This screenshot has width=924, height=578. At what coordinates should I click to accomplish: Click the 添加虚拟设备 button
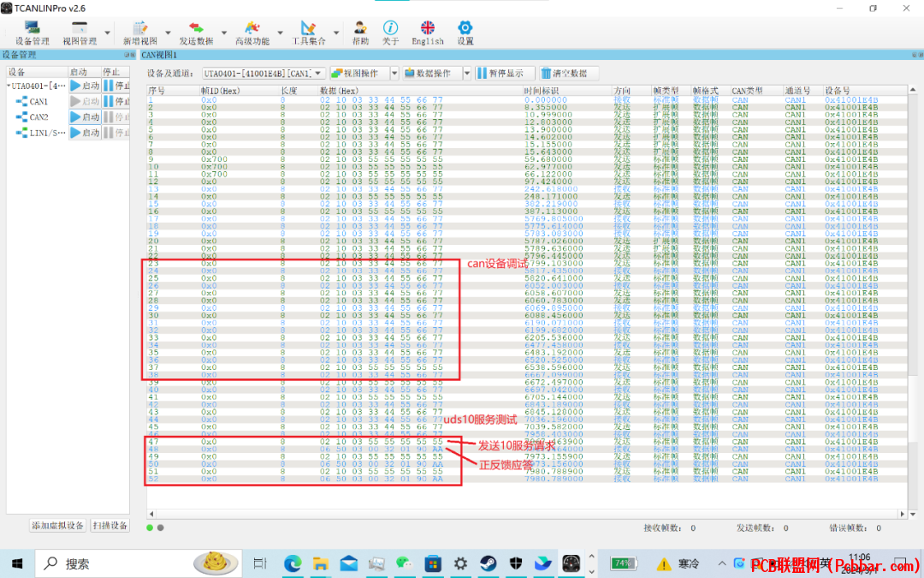coord(58,526)
